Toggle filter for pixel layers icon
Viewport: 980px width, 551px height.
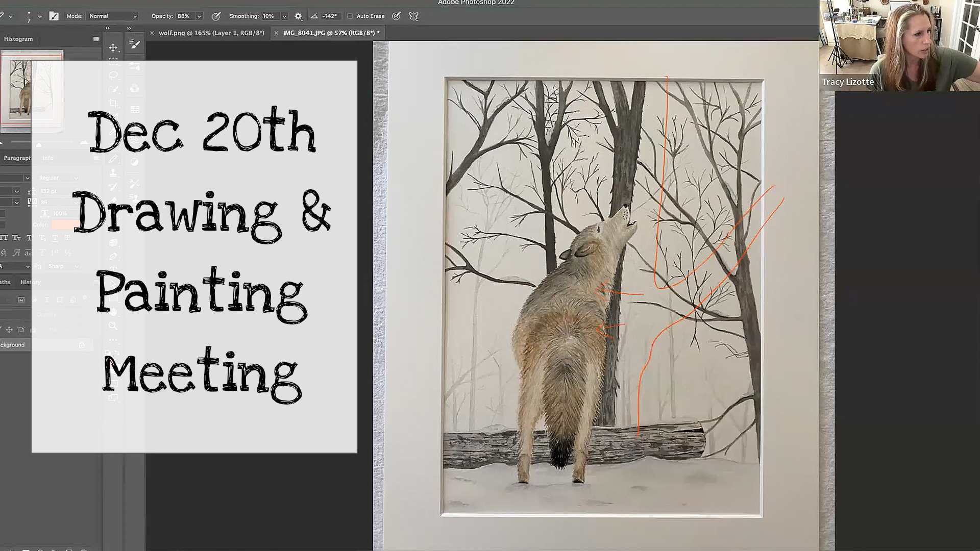click(x=21, y=299)
